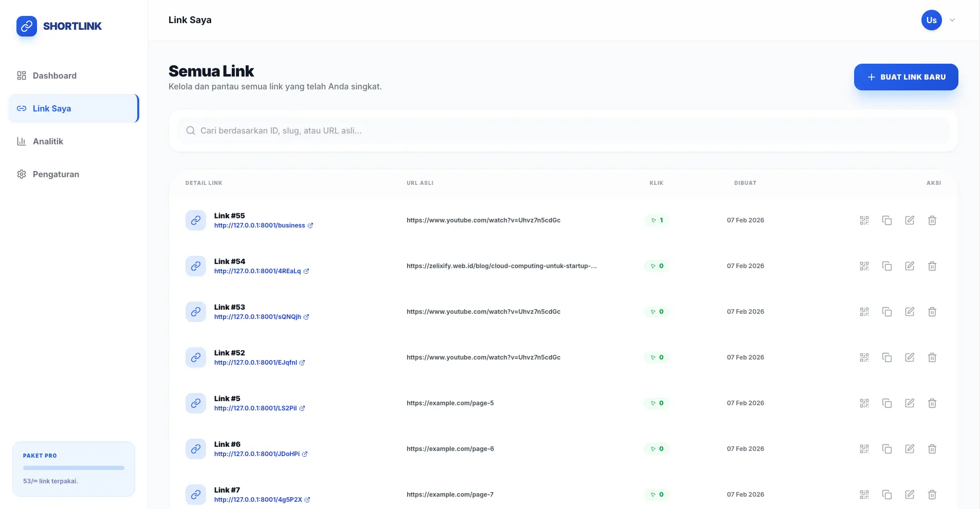Open the Us profile avatar menu
The height and width of the screenshot is (509, 980).
931,21
